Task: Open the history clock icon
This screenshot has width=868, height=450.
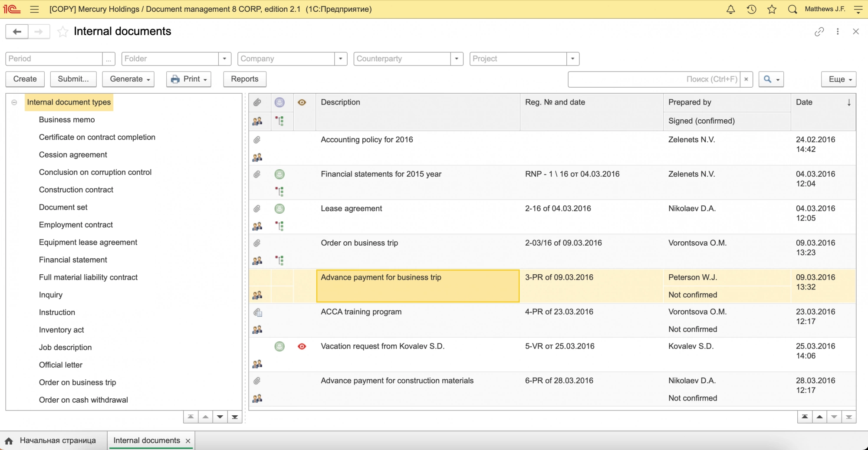Action: [751, 9]
